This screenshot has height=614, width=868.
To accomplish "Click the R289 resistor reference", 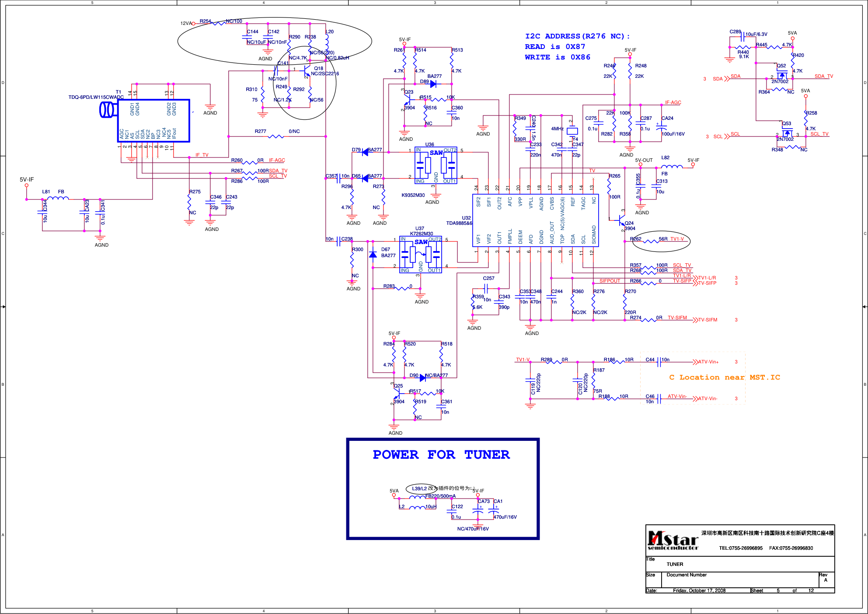I will click(x=546, y=359).
